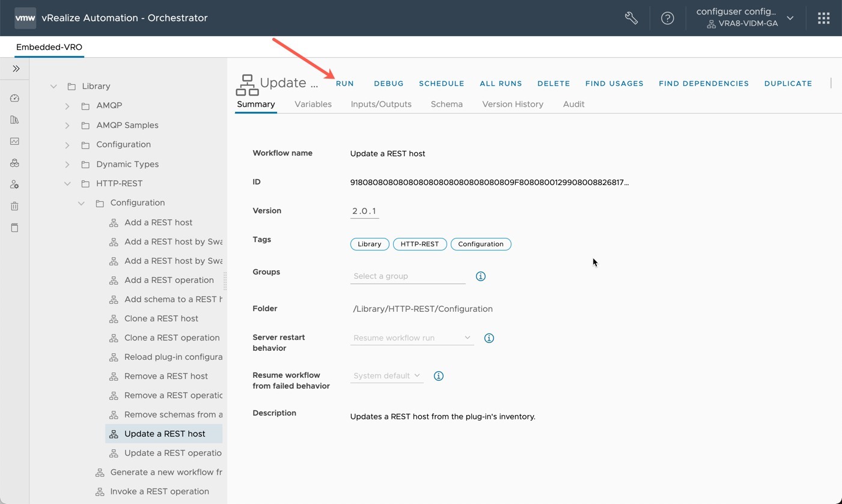
Task: Click workflow icon of Add a REST host
Action: point(114,222)
